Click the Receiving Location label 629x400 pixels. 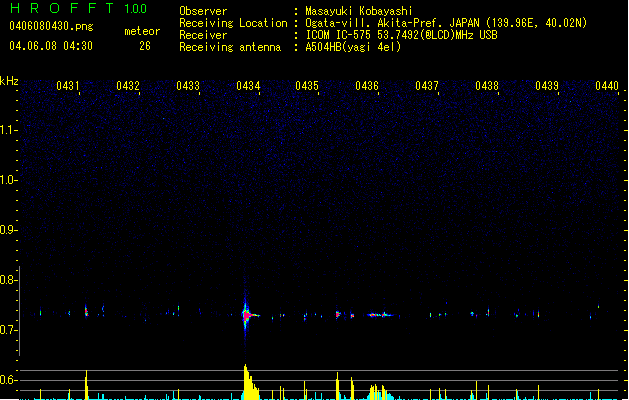point(233,23)
